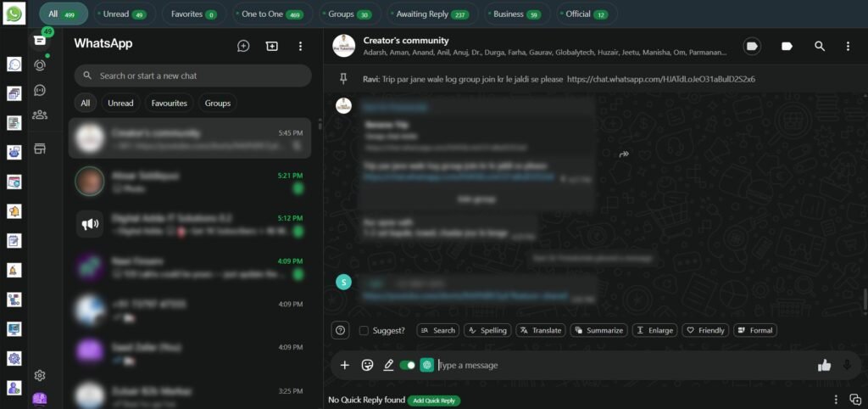Click the help question mark icon
Viewport: 868px width, 409px height.
(340, 330)
